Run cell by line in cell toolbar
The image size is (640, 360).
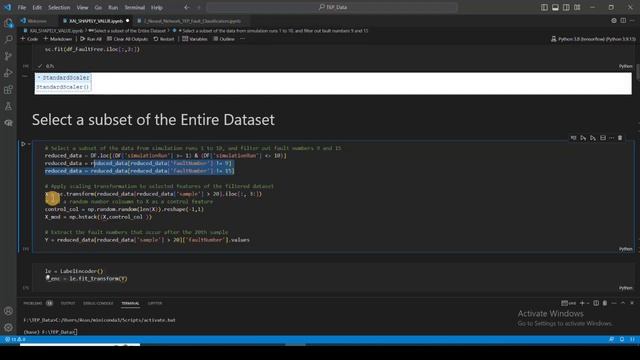coord(573,138)
